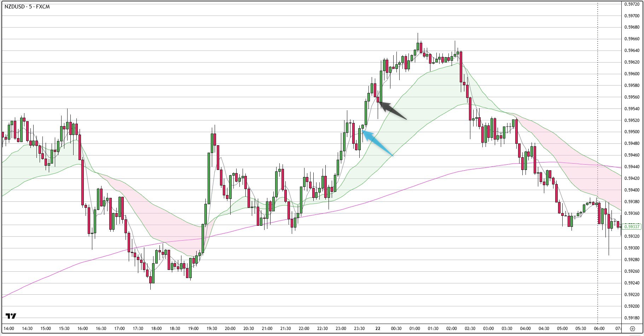Click the 0.59600 price scale label
This screenshot has width=644, height=336.
[x=632, y=74]
